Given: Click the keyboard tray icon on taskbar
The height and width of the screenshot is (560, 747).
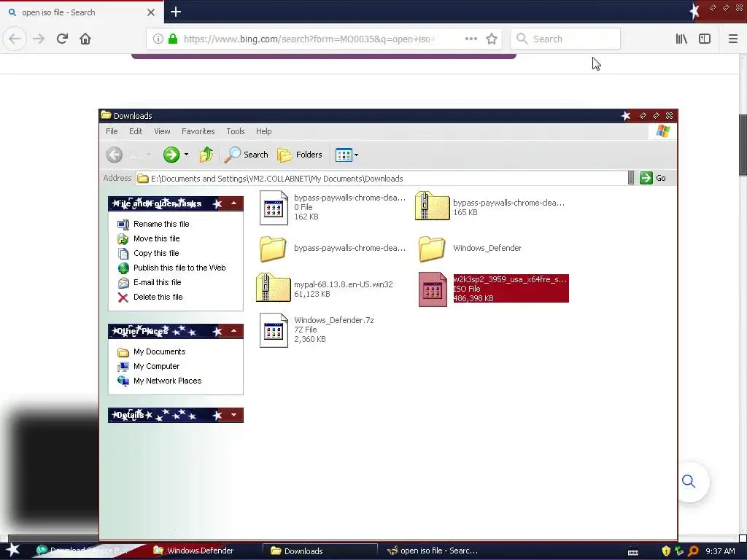Looking at the screenshot, I should click(x=633, y=553).
